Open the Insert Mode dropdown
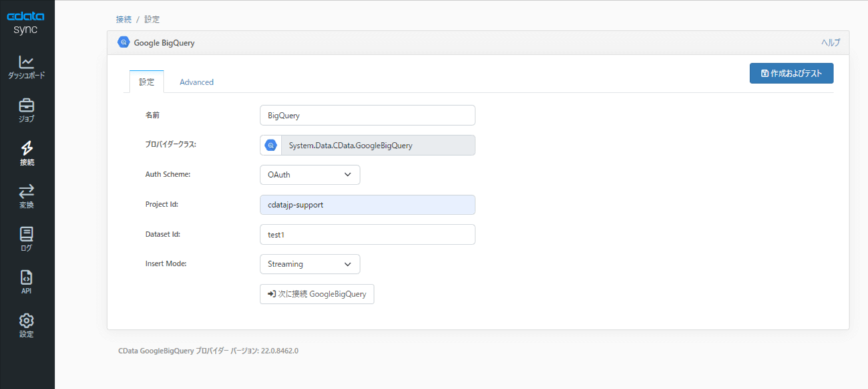 [310, 264]
